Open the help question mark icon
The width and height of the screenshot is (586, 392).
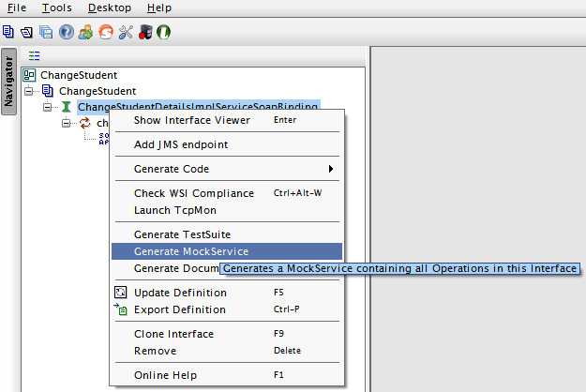point(67,31)
